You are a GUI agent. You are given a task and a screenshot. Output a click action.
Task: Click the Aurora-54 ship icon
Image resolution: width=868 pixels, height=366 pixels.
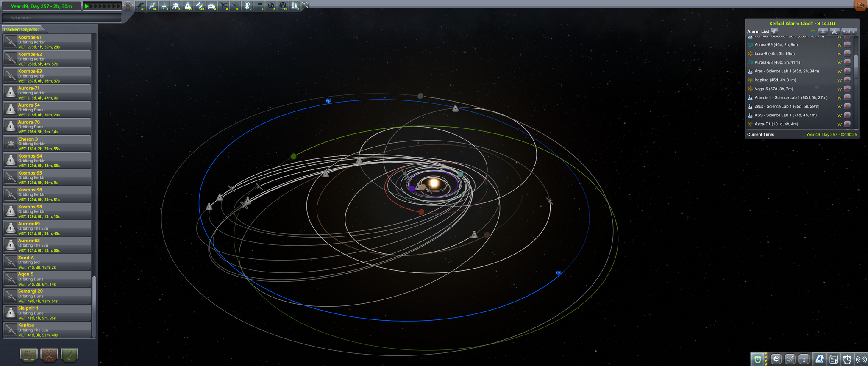coord(11,110)
